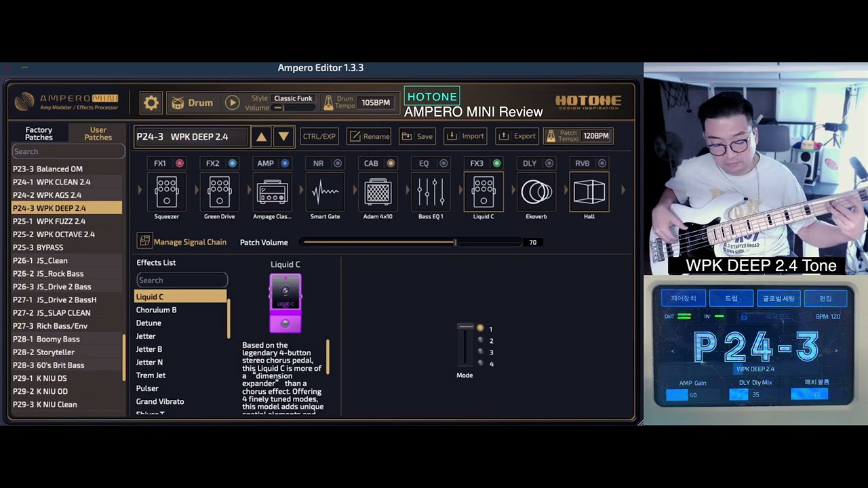Click the Export button
868x488 pixels.
(517, 136)
